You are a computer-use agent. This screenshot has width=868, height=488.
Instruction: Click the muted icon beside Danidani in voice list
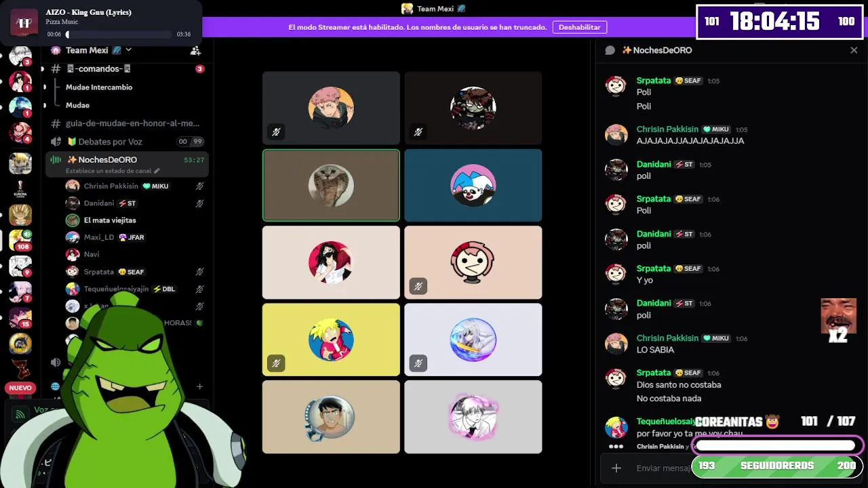199,203
